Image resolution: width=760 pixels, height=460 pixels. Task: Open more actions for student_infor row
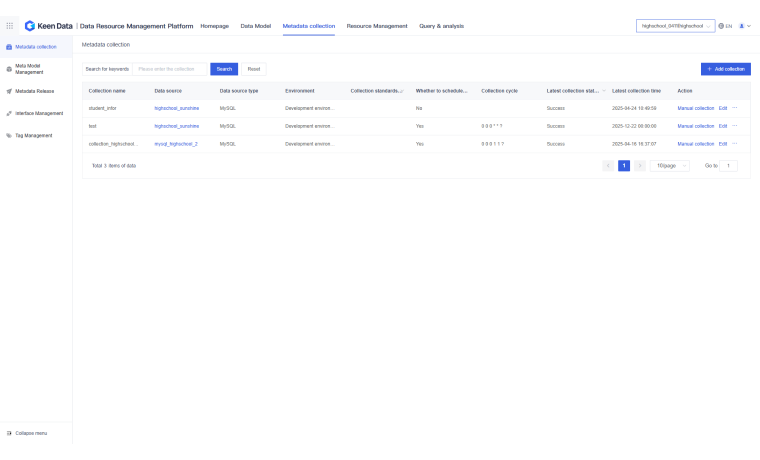coord(735,107)
